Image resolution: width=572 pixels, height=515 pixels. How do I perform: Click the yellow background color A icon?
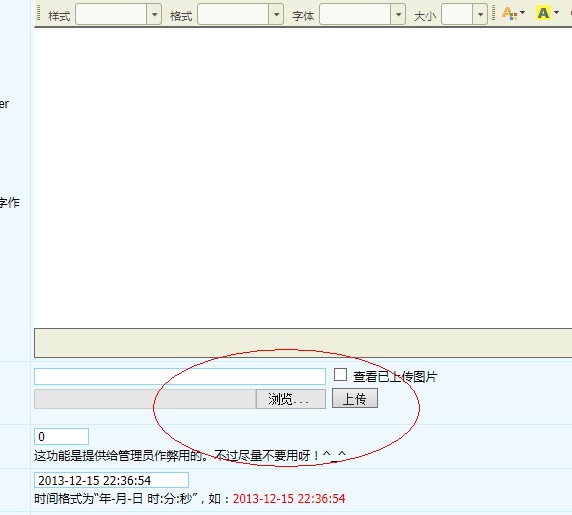click(x=543, y=13)
